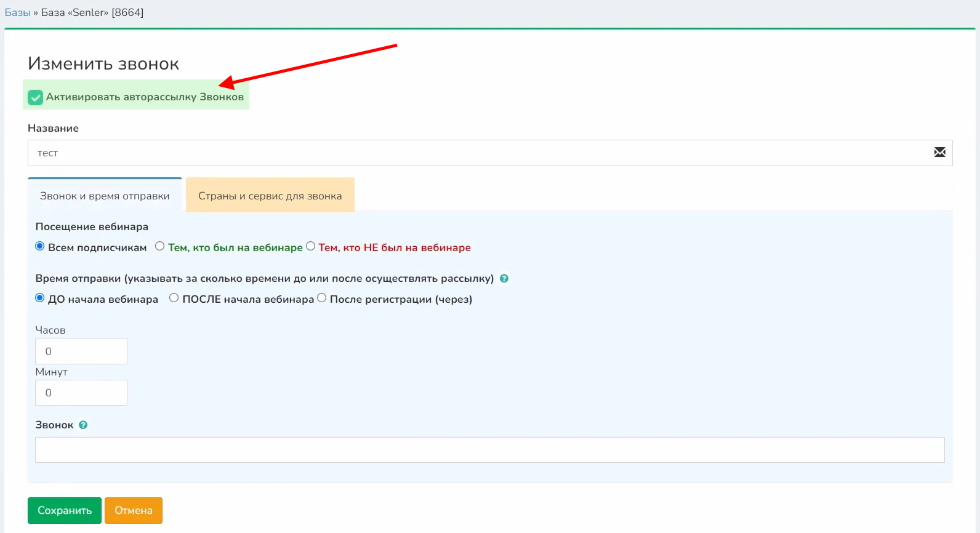Click help icon beside Время отправки
Viewport: 980px width, 533px height.
(504, 278)
